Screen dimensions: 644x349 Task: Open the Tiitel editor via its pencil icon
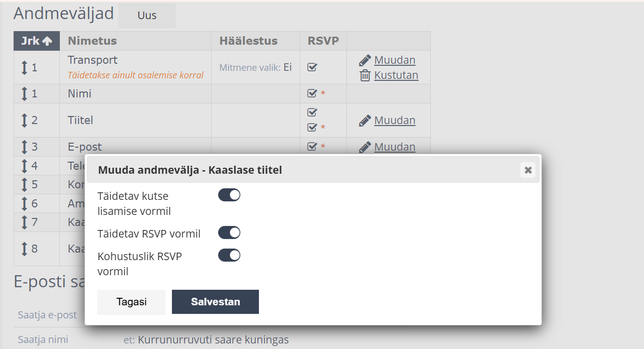click(364, 120)
